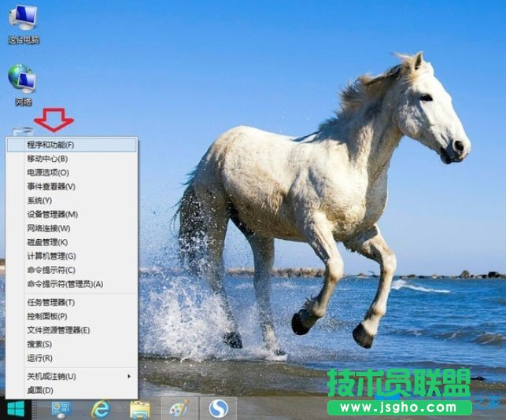Select 文件资源管理器(E)

(72, 330)
